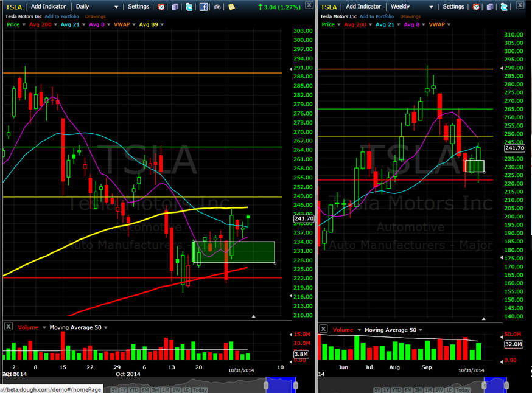Click the alarm clock alert icon in Daily chart
Image resolution: width=532 pixels, height=393 pixels.
click(x=161, y=7)
